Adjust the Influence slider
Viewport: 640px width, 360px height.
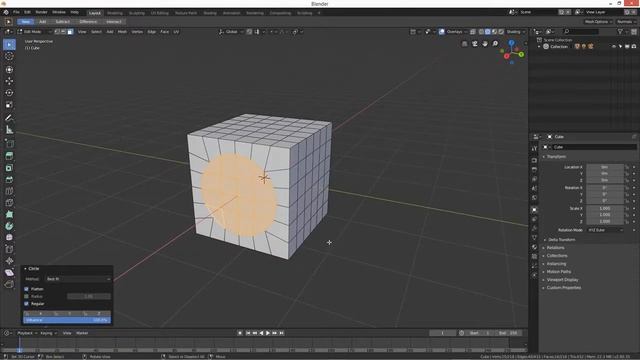click(67, 320)
